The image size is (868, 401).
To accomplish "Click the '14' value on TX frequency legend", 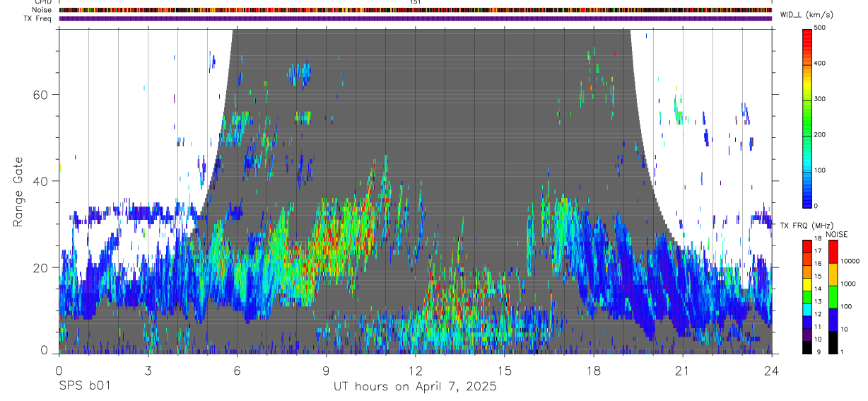I will [818, 289].
